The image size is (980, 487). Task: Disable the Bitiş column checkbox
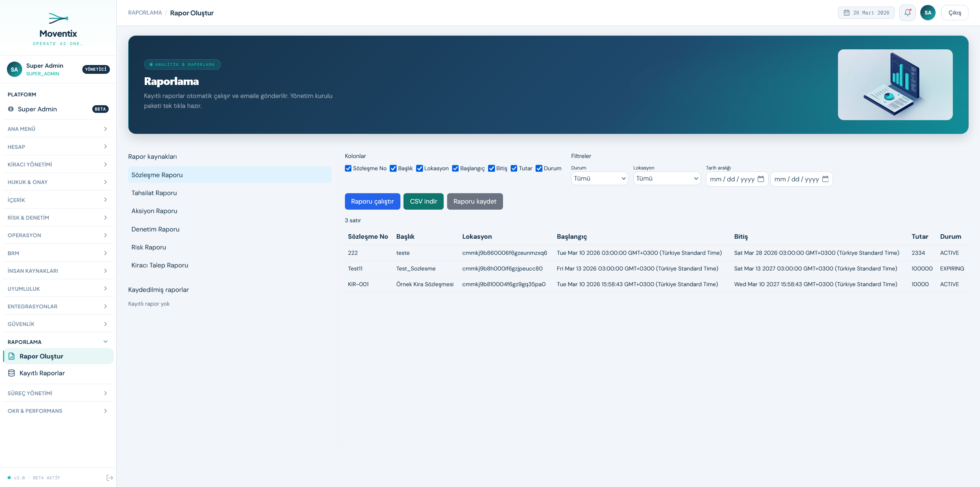click(x=492, y=168)
